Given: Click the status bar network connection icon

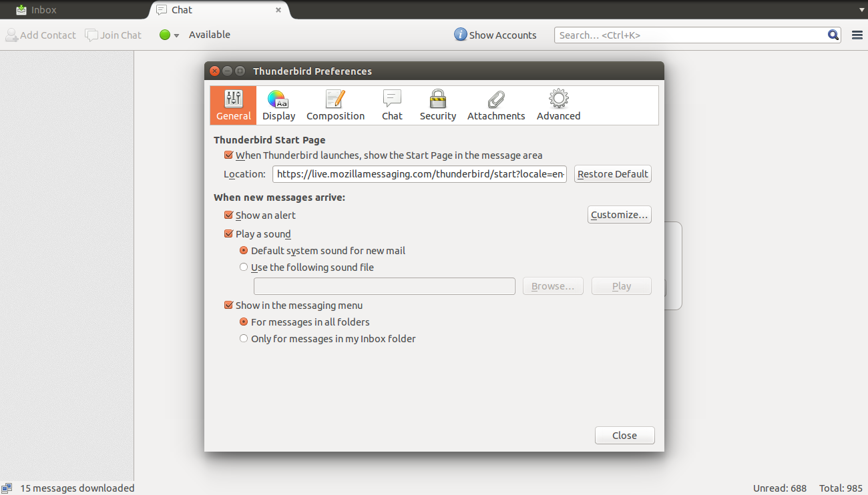Looking at the screenshot, I should 7,488.
